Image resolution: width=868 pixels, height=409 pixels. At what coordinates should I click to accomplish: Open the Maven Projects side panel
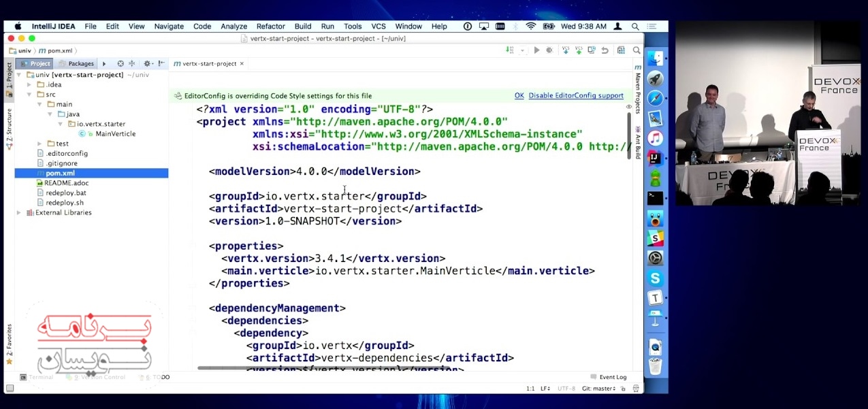[638, 89]
